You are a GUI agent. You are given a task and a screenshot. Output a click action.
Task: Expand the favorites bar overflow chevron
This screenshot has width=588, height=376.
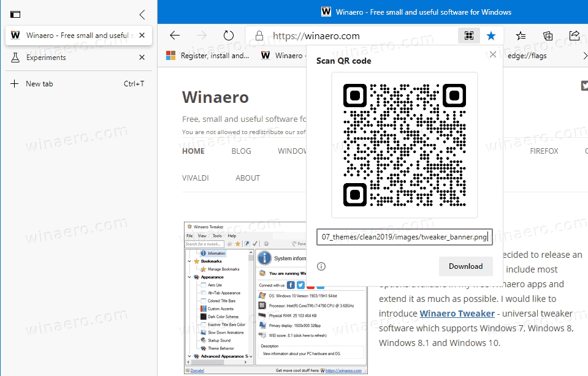[x=584, y=56]
